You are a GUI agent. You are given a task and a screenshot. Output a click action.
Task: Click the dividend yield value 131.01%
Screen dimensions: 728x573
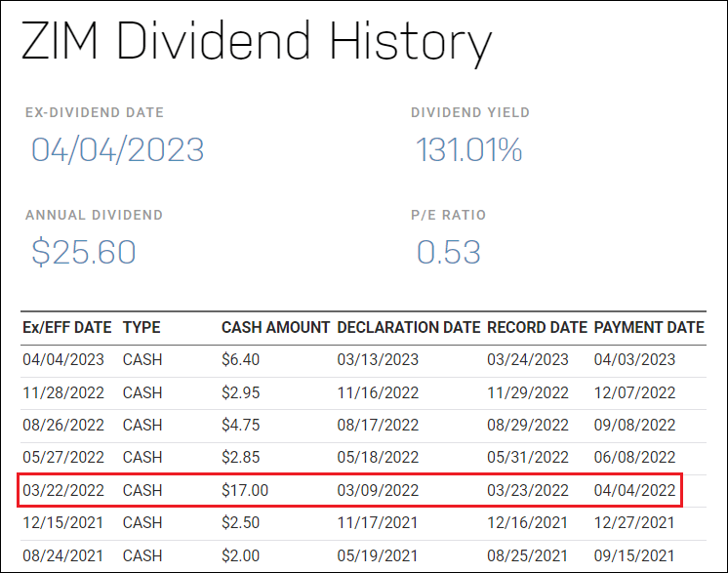[x=469, y=150]
